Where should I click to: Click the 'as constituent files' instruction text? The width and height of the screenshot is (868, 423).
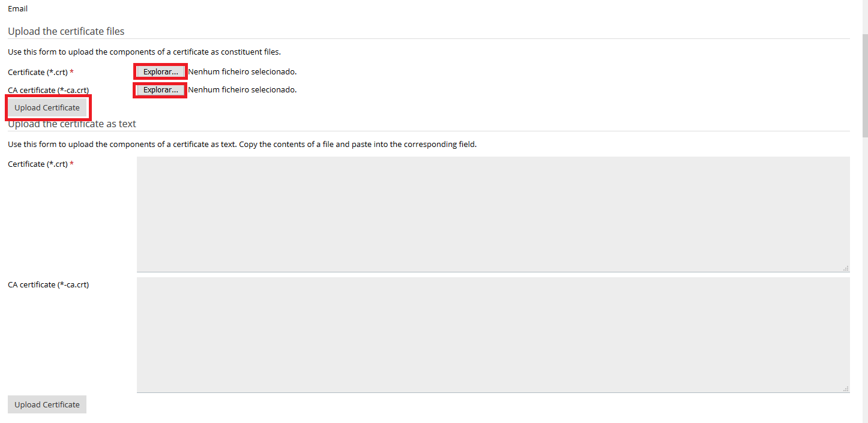pos(246,52)
